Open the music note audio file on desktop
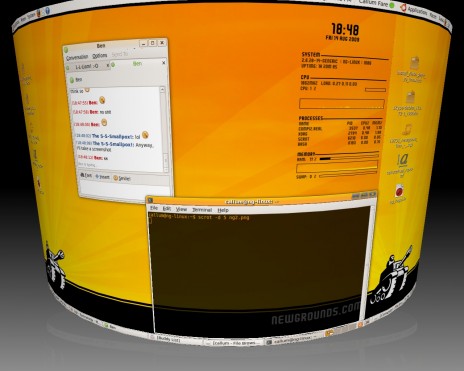This screenshot has width=464, height=371. pyautogui.click(x=407, y=130)
